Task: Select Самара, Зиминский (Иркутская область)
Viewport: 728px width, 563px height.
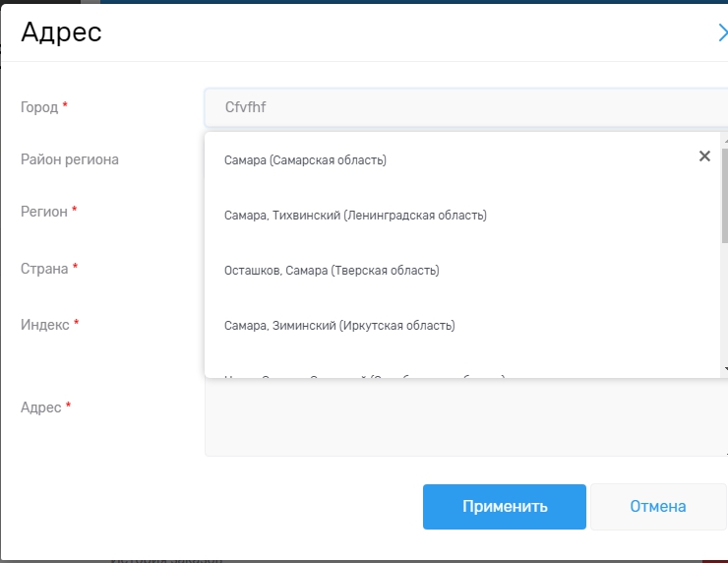Action: [x=339, y=325]
